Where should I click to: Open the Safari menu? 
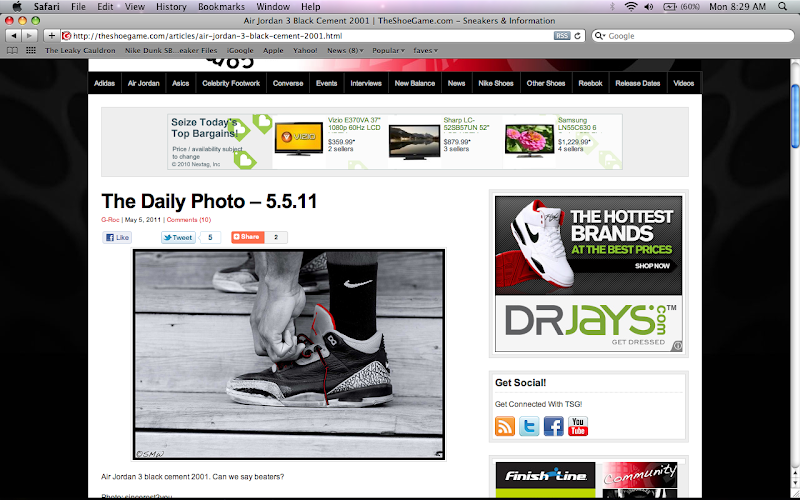pyautogui.click(x=46, y=7)
